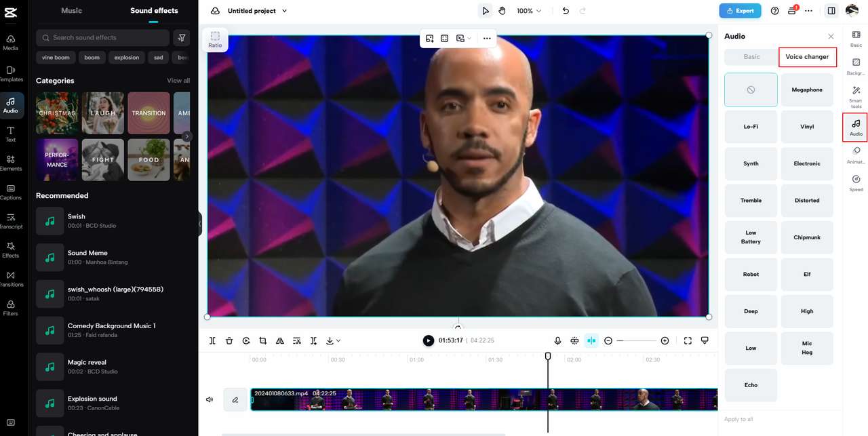Open the Effects panel
Viewport: 868px width, 436px height.
(11, 250)
